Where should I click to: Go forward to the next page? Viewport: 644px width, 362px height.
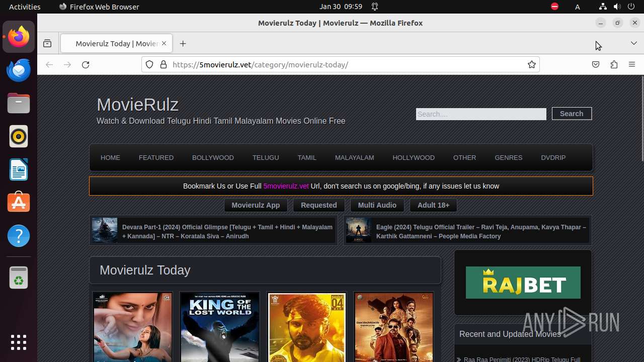[x=67, y=65]
